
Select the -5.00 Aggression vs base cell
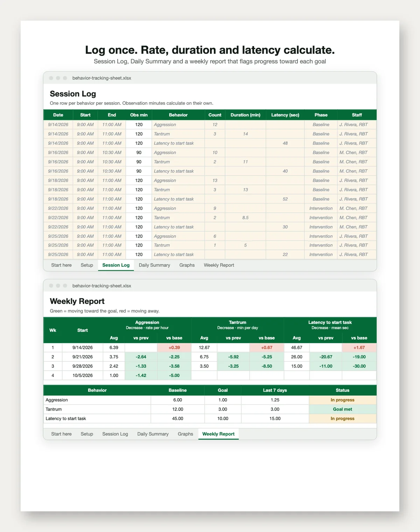tap(174, 375)
